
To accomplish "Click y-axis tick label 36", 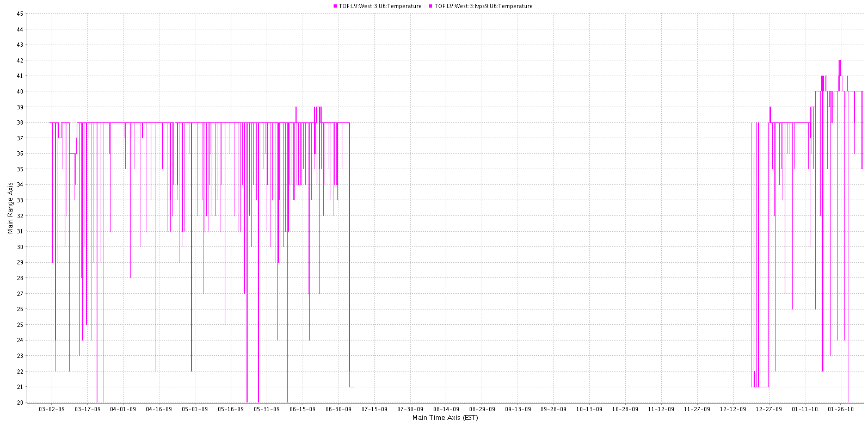I will (20, 153).
